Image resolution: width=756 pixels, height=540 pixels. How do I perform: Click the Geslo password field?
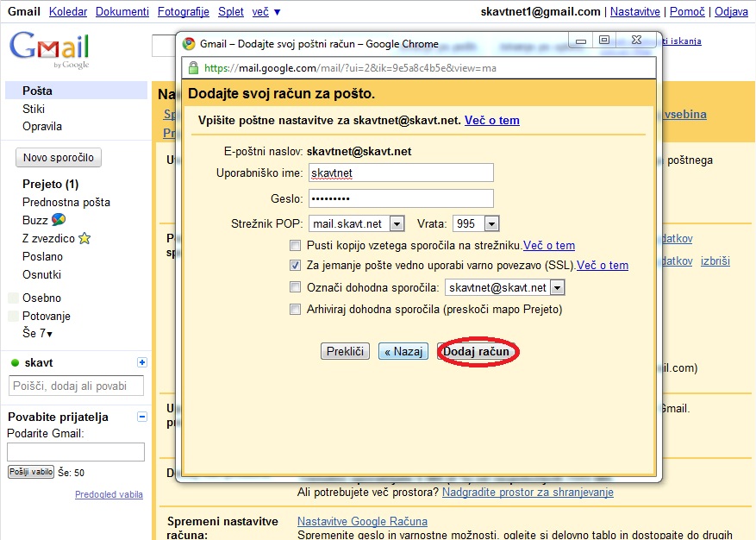point(401,198)
